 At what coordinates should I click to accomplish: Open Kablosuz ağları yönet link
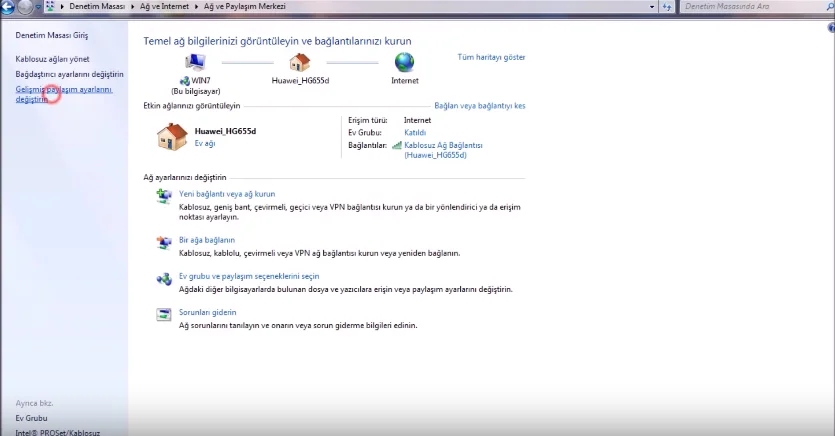(52, 59)
